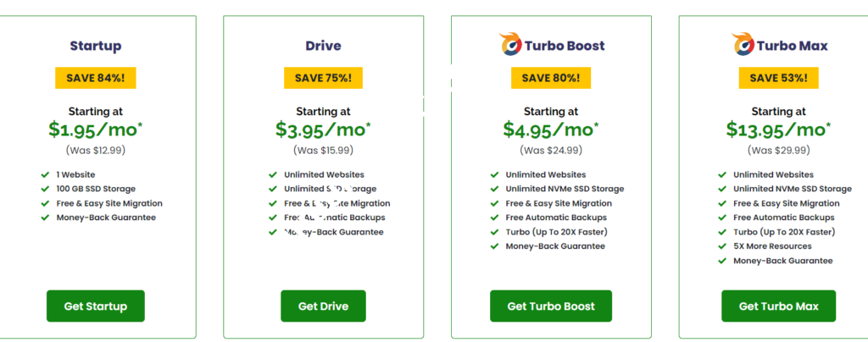Click Drive's Unlimited Websites checkmark icon
The width and height of the screenshot is (868, 342).
point(273,174)
